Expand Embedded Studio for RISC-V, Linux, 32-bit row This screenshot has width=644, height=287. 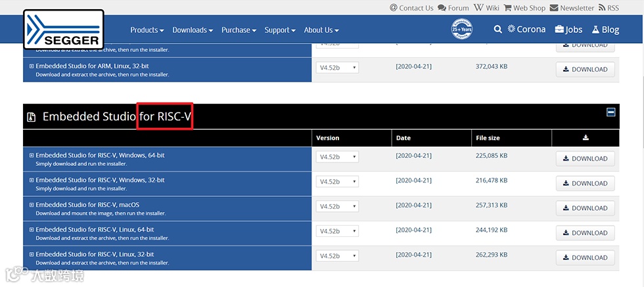click(32, 254)
